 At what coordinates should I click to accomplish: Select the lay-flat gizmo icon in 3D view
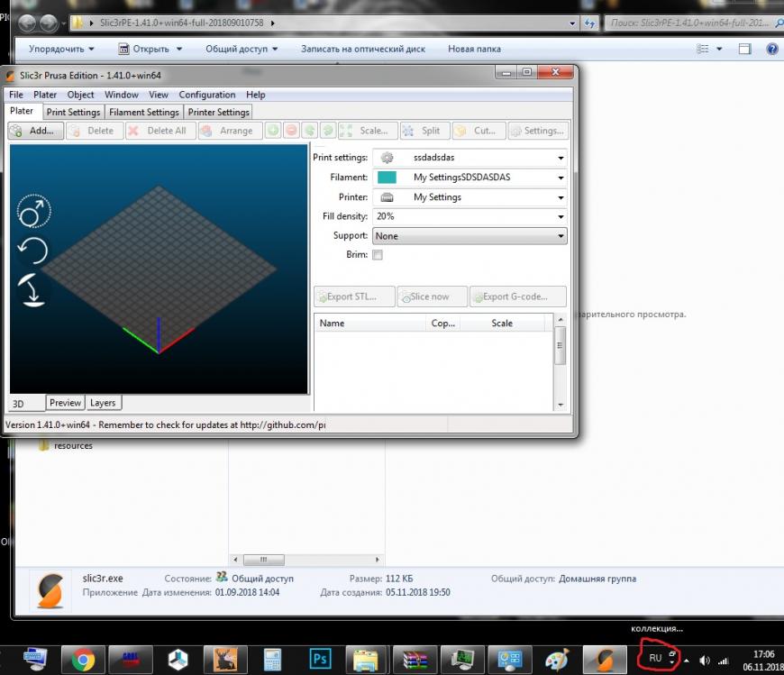pyautogui.click(x=32, y=290)
